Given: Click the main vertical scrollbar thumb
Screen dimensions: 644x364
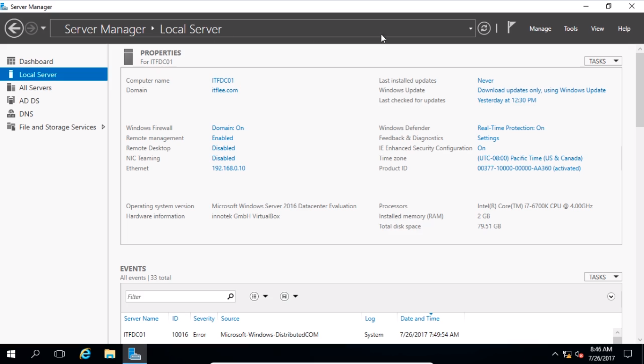Looking at the screenshot, I should tap(640, 90).
